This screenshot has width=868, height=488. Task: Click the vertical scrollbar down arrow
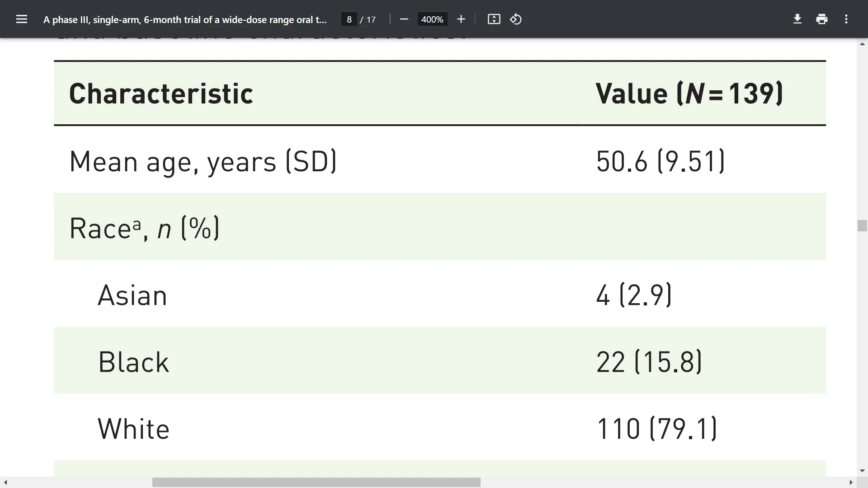pos(862,471)
